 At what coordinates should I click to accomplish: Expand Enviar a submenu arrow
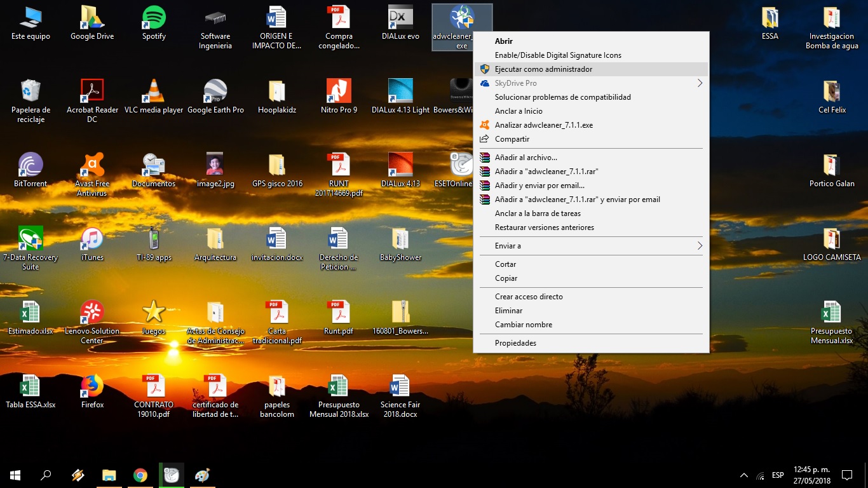[x=700, y=246]
